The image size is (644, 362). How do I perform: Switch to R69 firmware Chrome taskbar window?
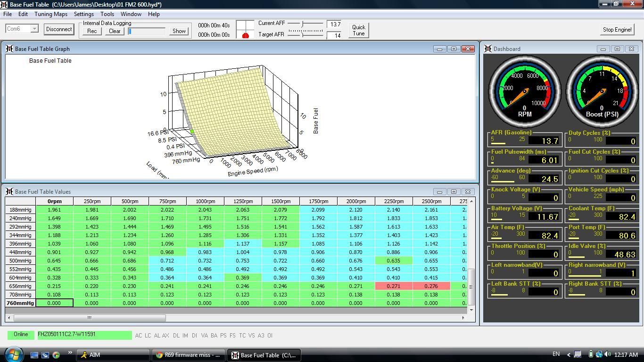189,355
